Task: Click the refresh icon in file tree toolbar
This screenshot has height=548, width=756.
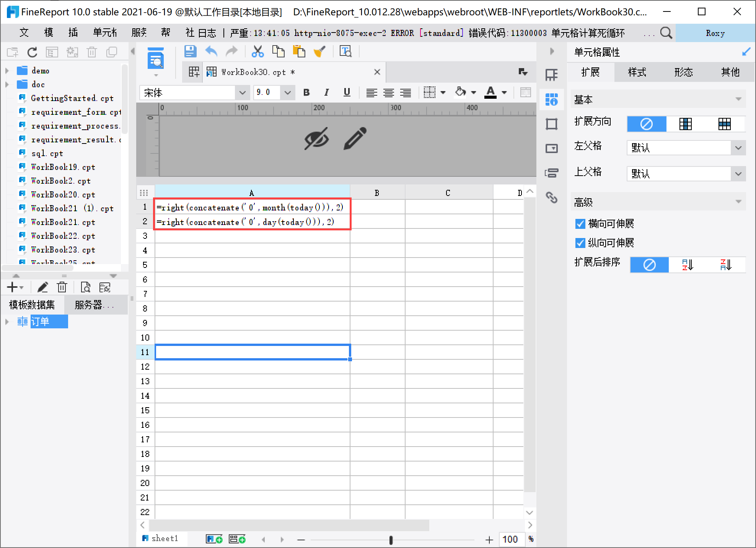Action: 32,52
